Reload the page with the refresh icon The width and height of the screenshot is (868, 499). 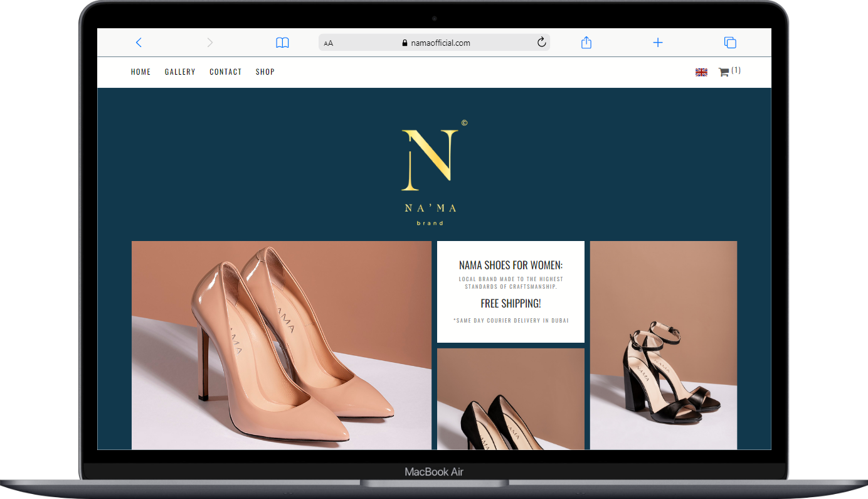click(541, 43)
